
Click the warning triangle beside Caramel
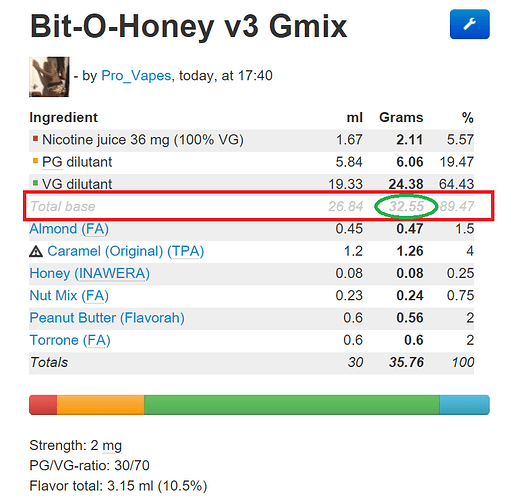click(36, 251)
